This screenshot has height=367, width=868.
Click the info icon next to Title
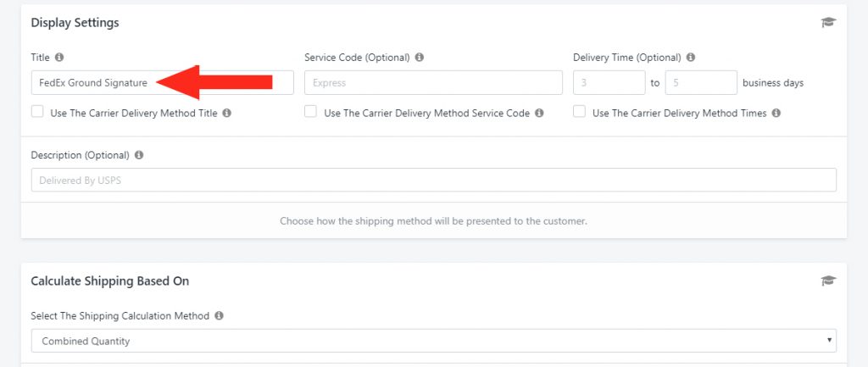pos(59,57)
